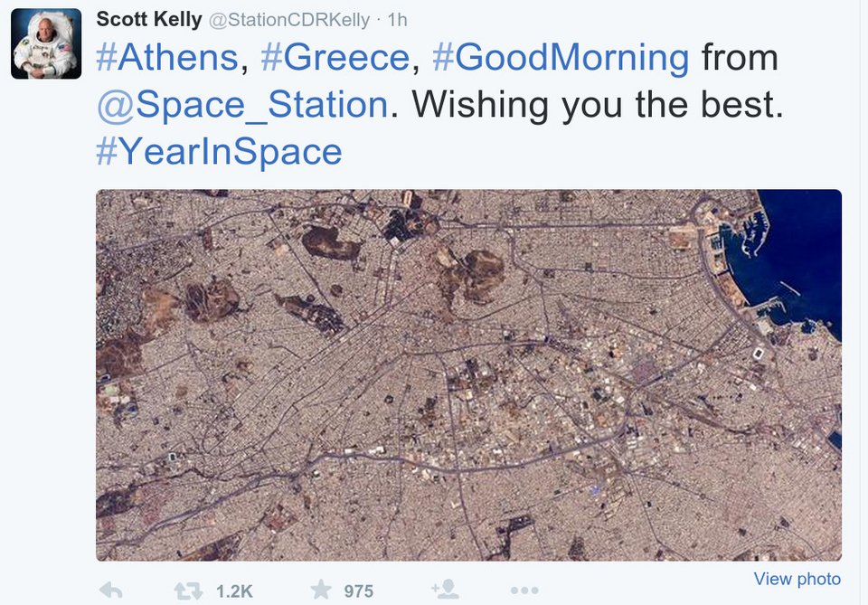Open the #Athens hashtag

pos(166,58)
